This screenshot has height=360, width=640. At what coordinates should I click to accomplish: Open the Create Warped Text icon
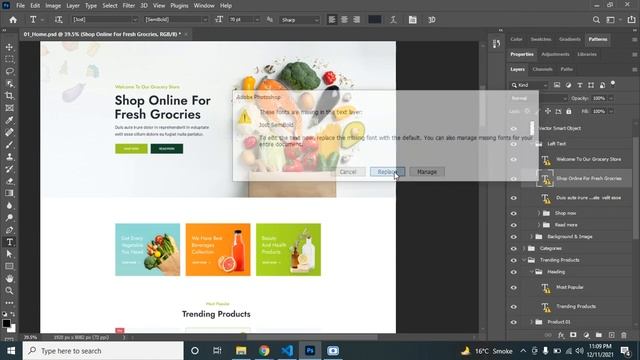[x=393, y=20]
